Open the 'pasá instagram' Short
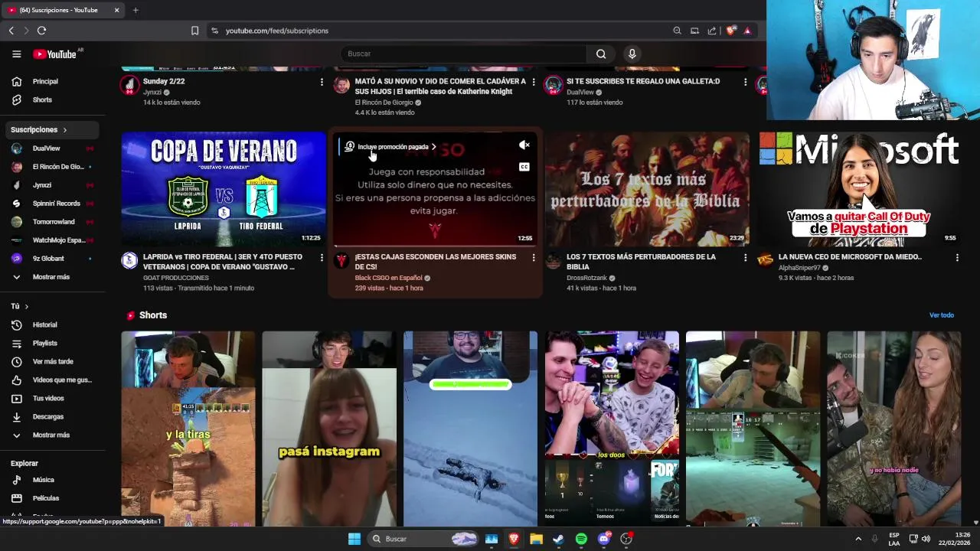Viewport: 980px width, 551px height. coord(329,429)
